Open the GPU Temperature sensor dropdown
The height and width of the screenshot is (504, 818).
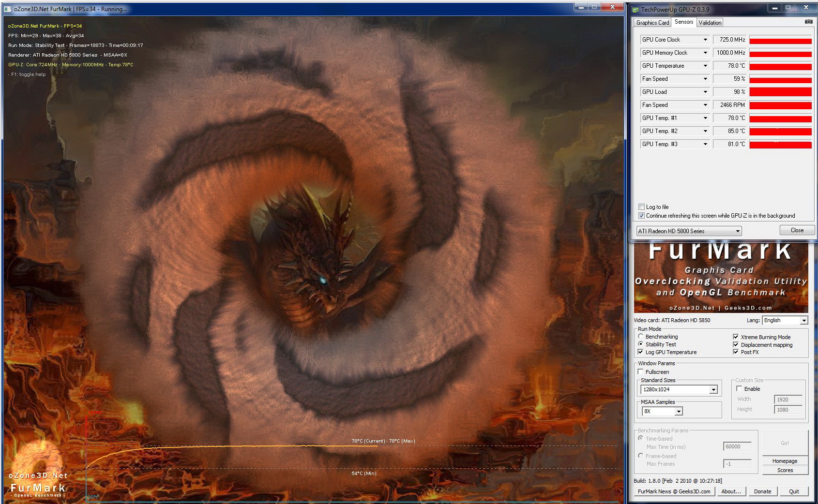coord(705,66)
